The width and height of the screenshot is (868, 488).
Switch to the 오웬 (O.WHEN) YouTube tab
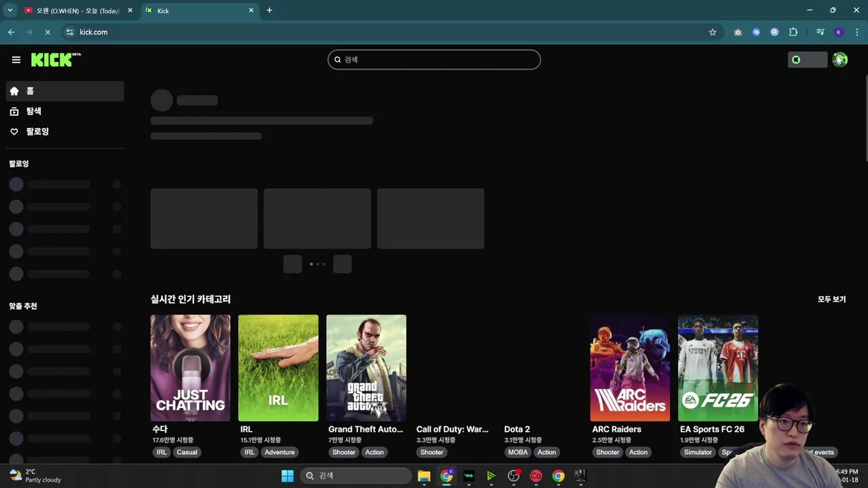78,11
